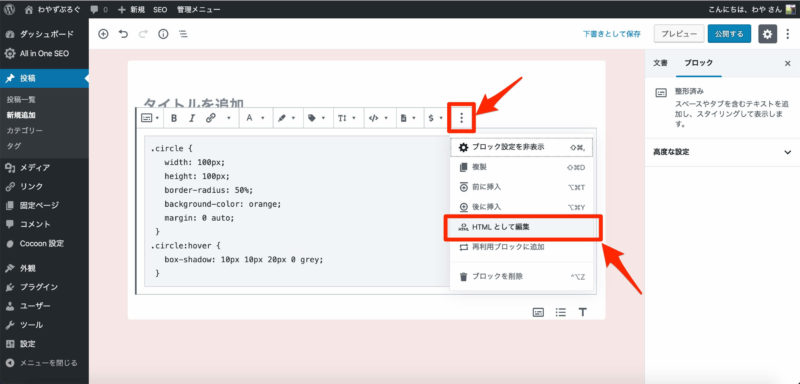
Task: Select 後に挿入 in the block menu
Action: [x=522, y=207]
